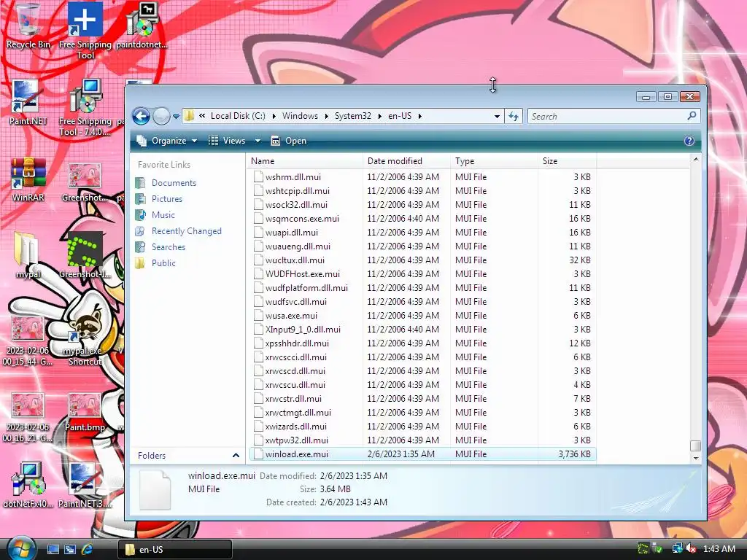Expand the address bar history dropdown
This screenshot has height=560, width=747.
pos(497,116)
